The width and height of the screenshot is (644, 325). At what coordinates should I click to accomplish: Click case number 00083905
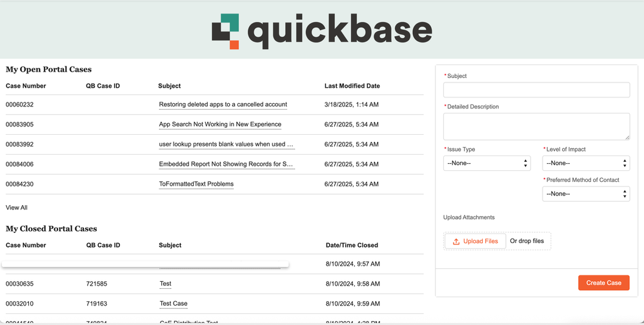20,124
